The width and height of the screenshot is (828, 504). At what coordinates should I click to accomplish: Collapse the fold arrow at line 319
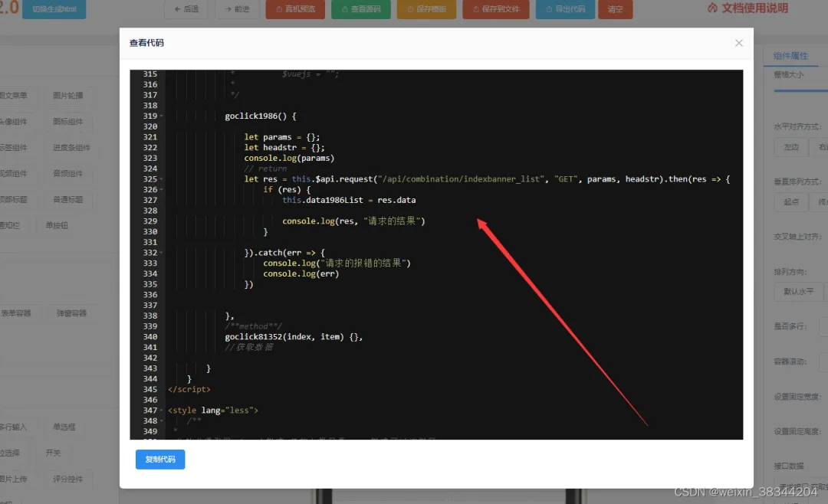click(x=161, y=116)
